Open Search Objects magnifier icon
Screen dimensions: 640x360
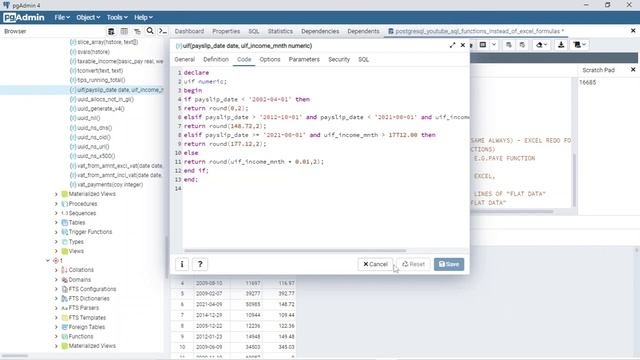[x=150, y=31]
